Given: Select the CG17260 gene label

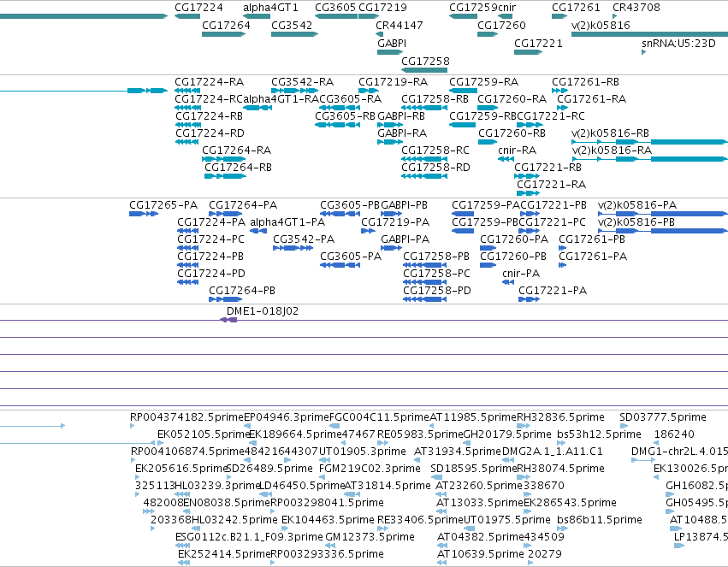Looking at the screenshot, I should [501, 25].
